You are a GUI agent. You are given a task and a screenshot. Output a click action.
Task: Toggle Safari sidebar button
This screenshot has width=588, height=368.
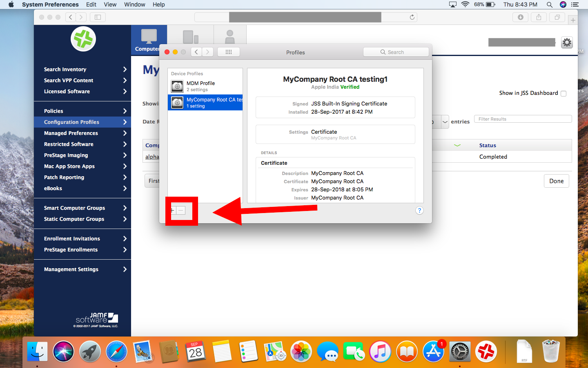pyautogui.click(x=98, y=17)
